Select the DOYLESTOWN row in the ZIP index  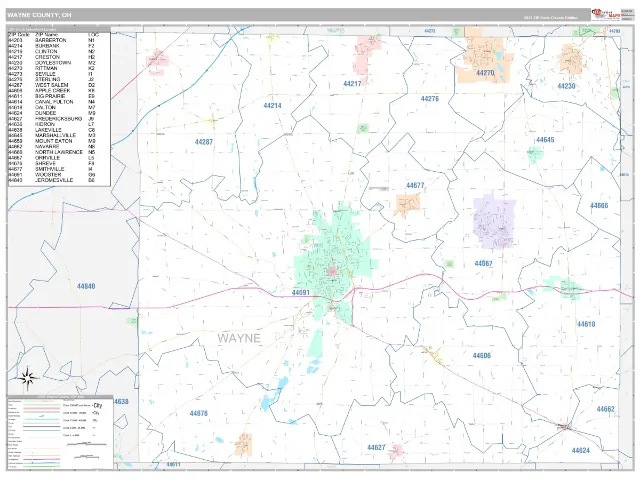(52, 63)
